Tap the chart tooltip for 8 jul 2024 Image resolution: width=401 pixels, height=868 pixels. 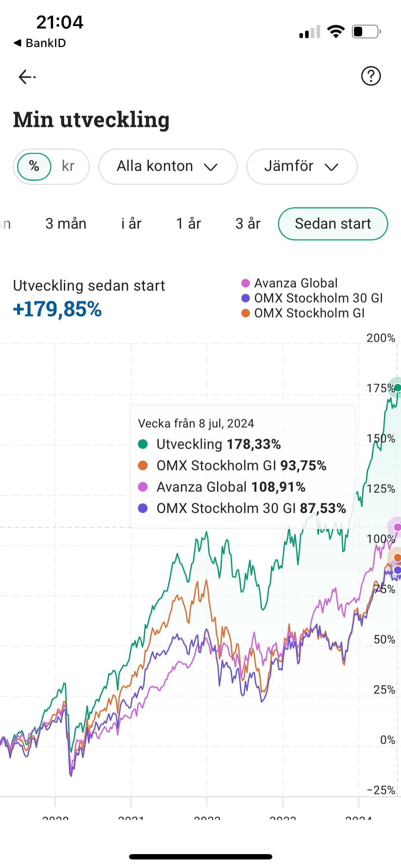(242, 466)
